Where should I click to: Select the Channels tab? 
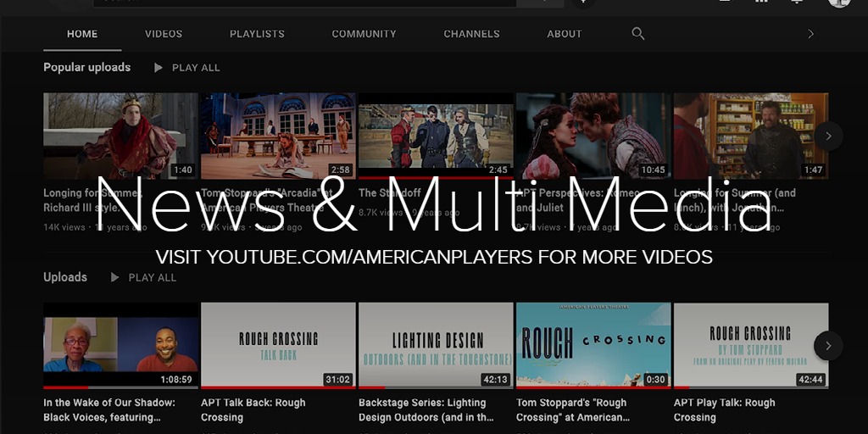tap(471, 34)
